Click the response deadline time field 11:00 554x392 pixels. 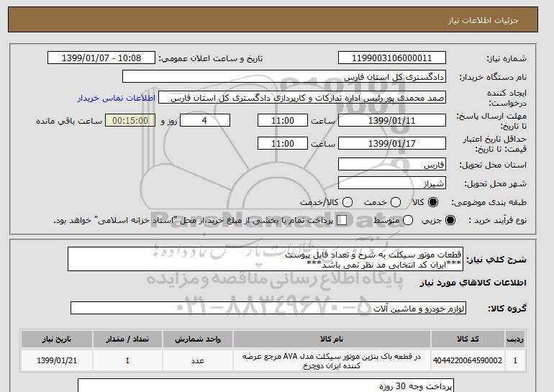pyautogui.click(x=283, y=120)
